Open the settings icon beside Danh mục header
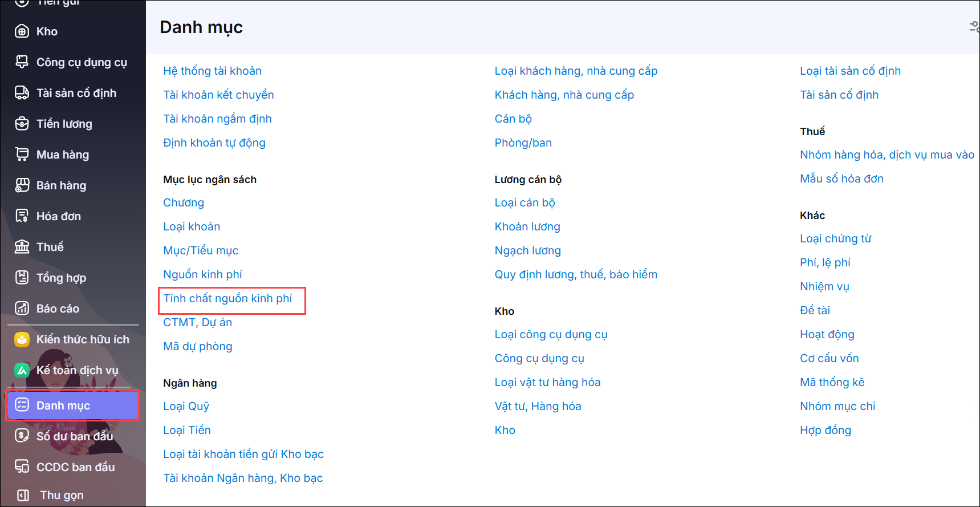Screen dimensions: 980x507 click(x=974, y=27)
